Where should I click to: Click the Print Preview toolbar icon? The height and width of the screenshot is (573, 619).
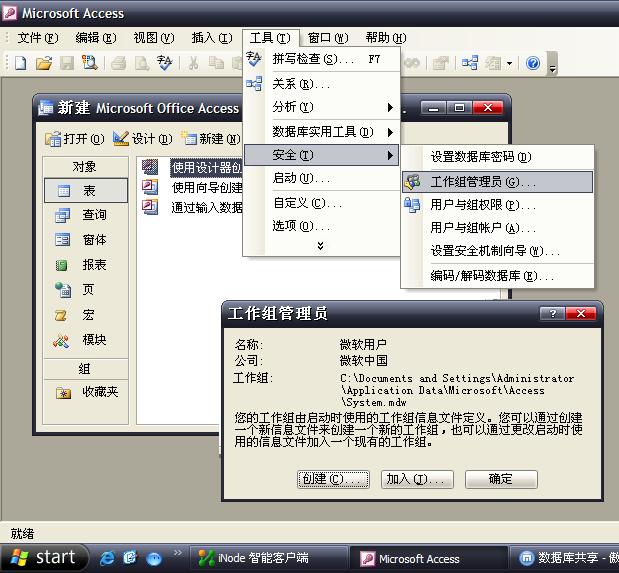pos(141,63)
